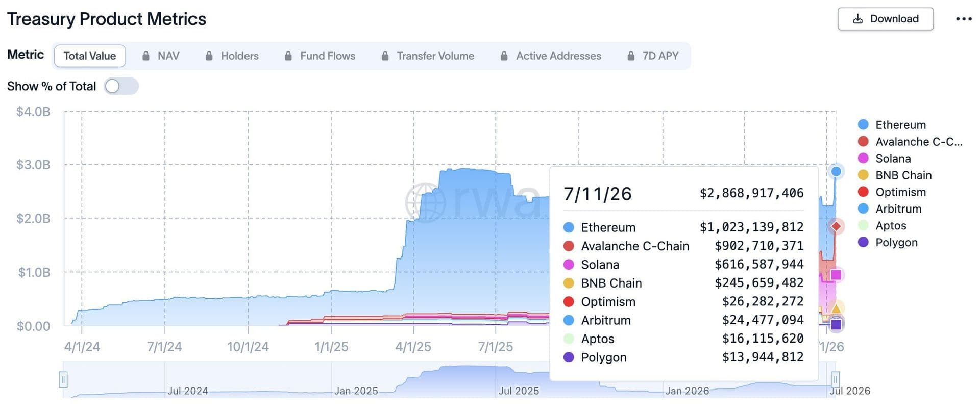Click the Arbitrum value $24,477,094
This screenshot has width=980, height=415.
pyautogui.click(x=763, y=320)
